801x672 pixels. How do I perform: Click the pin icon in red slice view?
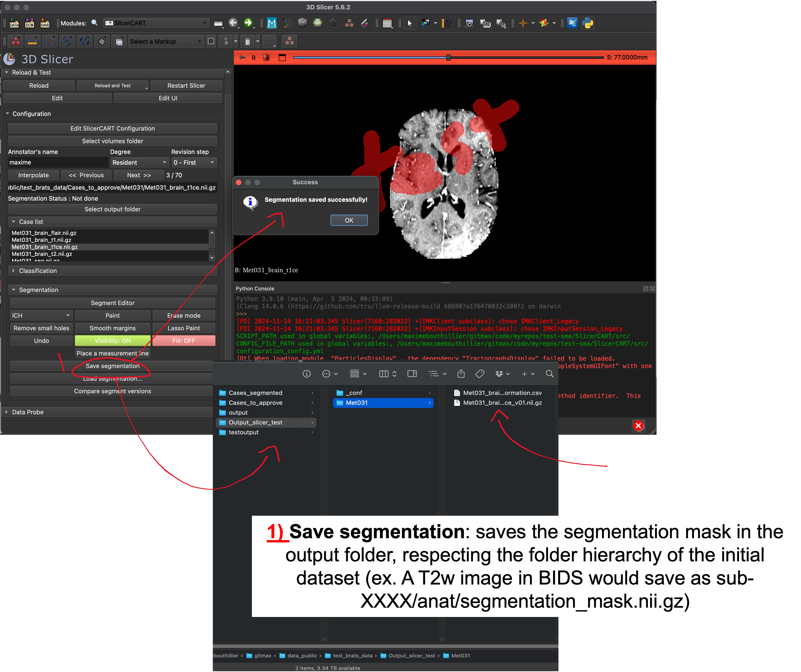click(x=242, y=58)
